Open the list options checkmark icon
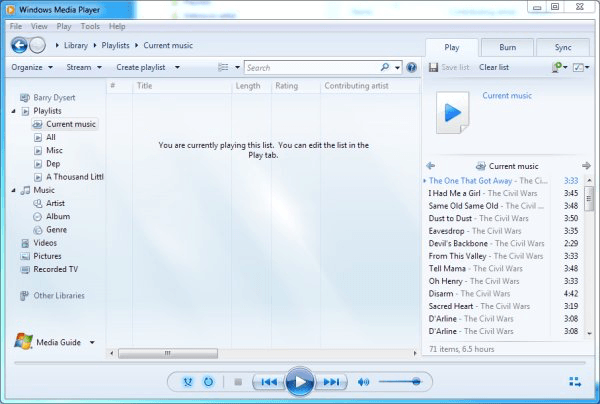Screen dimensions: 600x404 578,68
